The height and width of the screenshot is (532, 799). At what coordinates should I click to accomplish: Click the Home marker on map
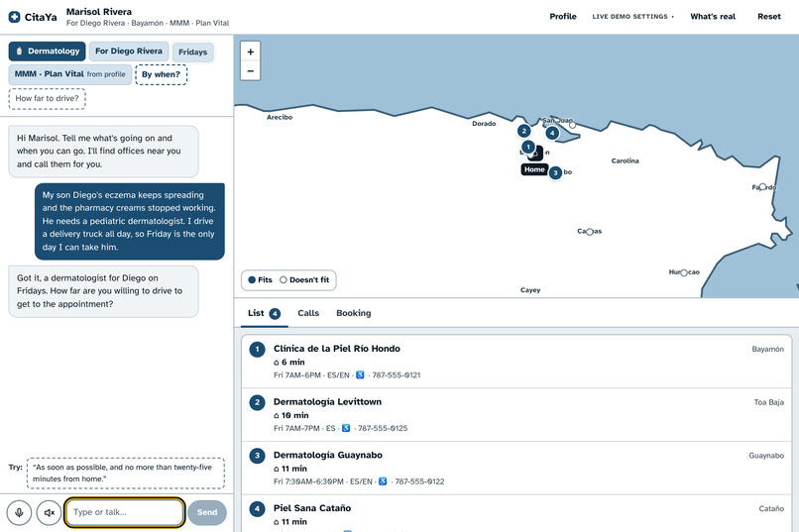pyautogui.click(x=534, y=169)
